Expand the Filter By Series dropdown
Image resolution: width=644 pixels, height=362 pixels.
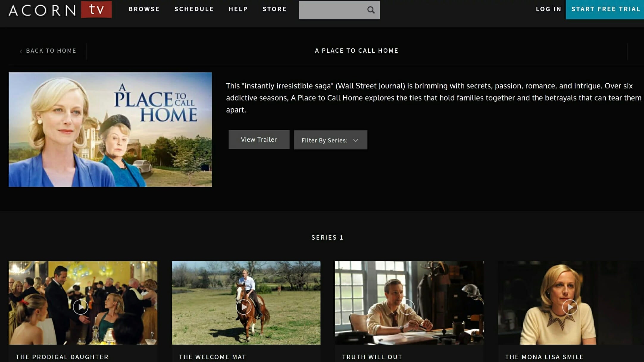[x=331, y=140]
